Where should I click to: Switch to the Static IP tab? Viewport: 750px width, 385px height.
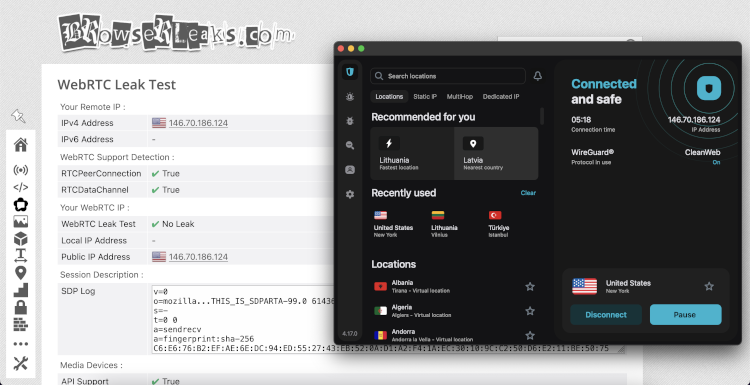coord(425,97)
